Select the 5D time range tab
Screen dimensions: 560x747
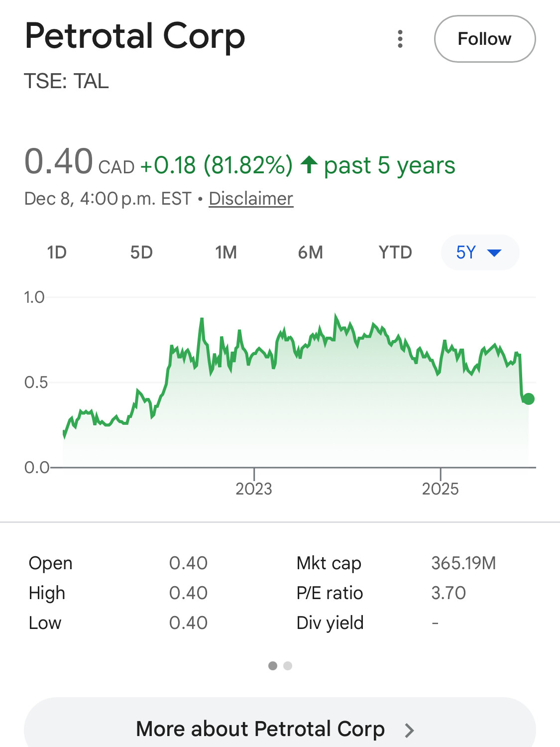coord(141,252)
